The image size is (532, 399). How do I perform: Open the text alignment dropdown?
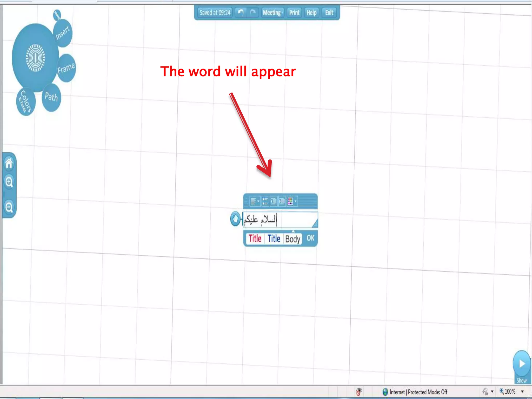(x=255, y=201)
